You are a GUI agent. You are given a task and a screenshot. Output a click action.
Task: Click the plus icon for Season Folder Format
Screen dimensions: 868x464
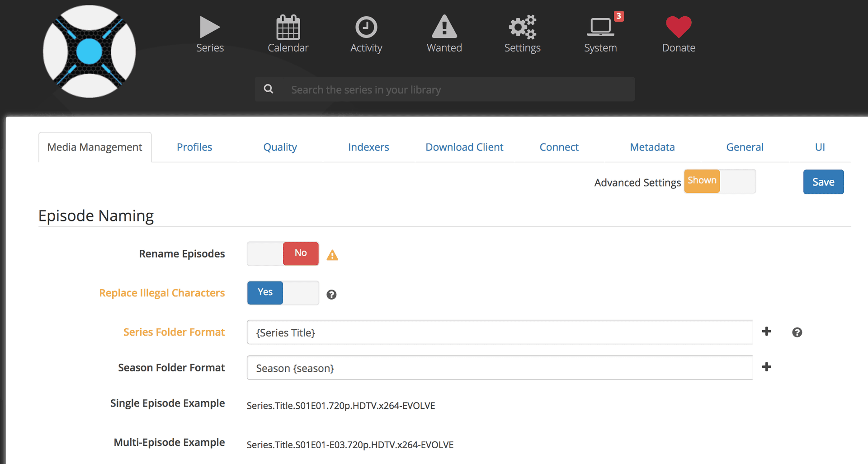click(767, 367)
